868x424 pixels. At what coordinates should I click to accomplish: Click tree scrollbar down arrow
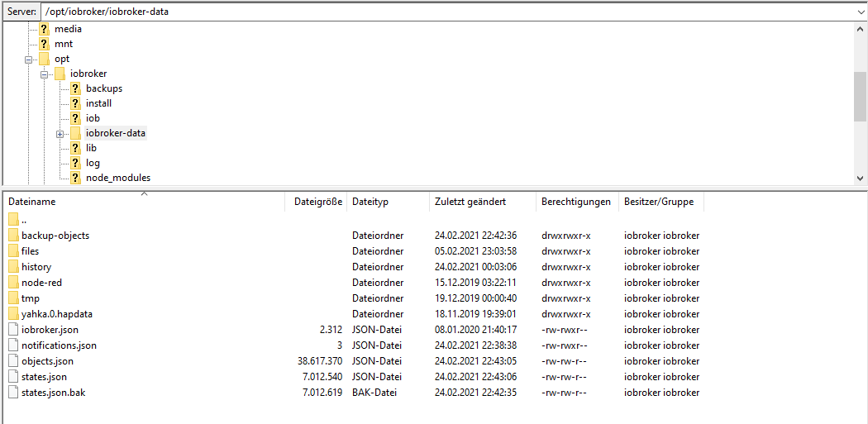pos(861,179)
